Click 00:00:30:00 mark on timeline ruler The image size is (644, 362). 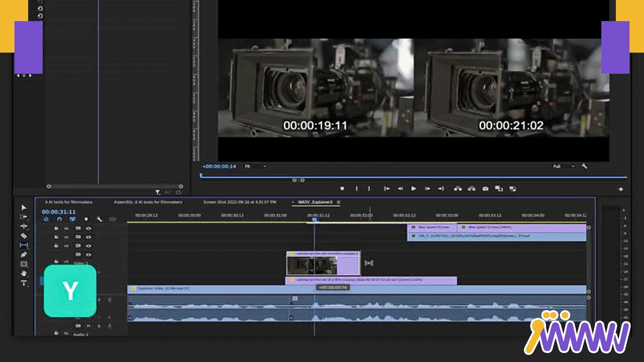tap(189, 215)
